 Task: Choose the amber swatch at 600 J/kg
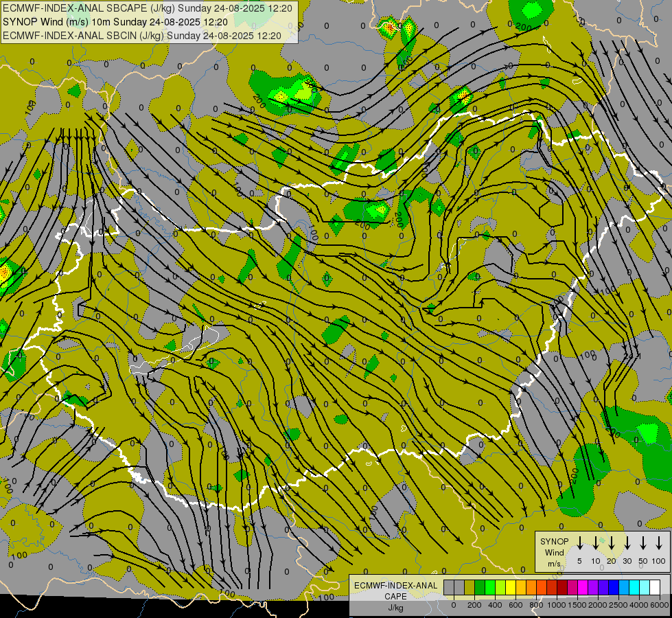point(521,588)
